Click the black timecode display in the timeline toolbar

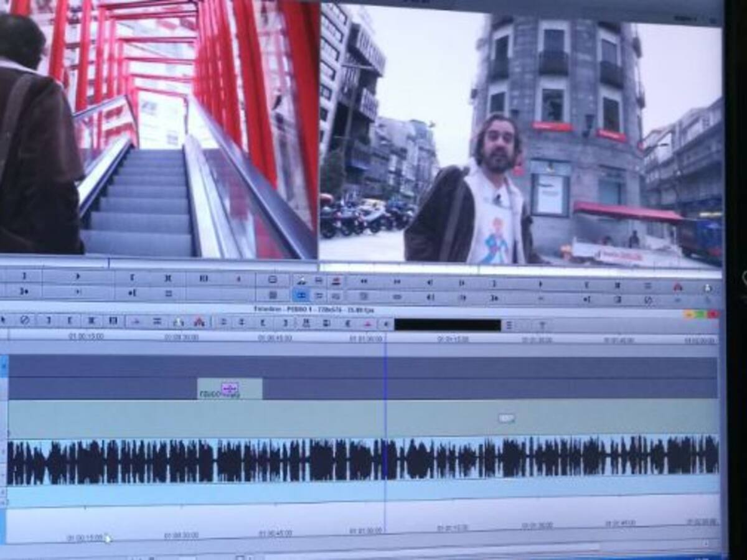447,325
